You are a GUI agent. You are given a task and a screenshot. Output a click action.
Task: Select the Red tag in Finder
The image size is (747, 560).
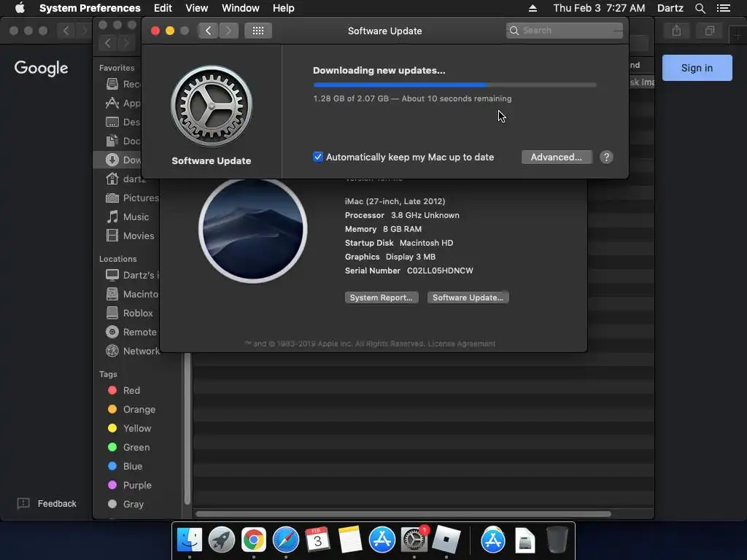click(124, 391)
